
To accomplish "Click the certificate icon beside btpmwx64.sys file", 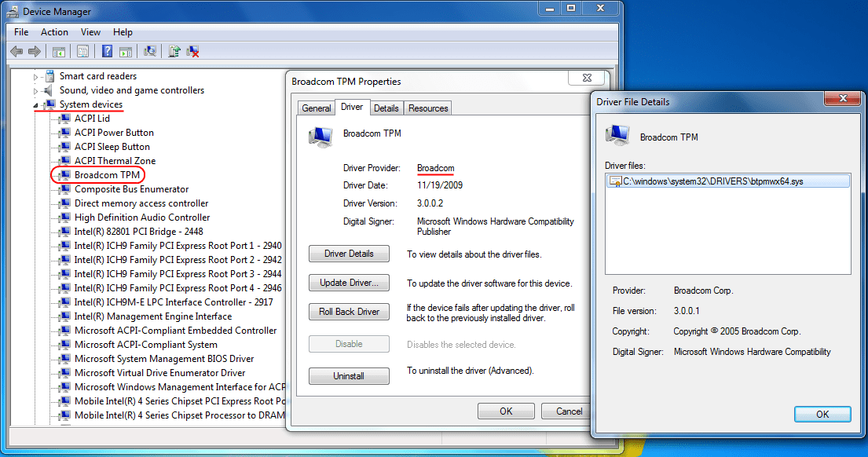I will (615, 181).
